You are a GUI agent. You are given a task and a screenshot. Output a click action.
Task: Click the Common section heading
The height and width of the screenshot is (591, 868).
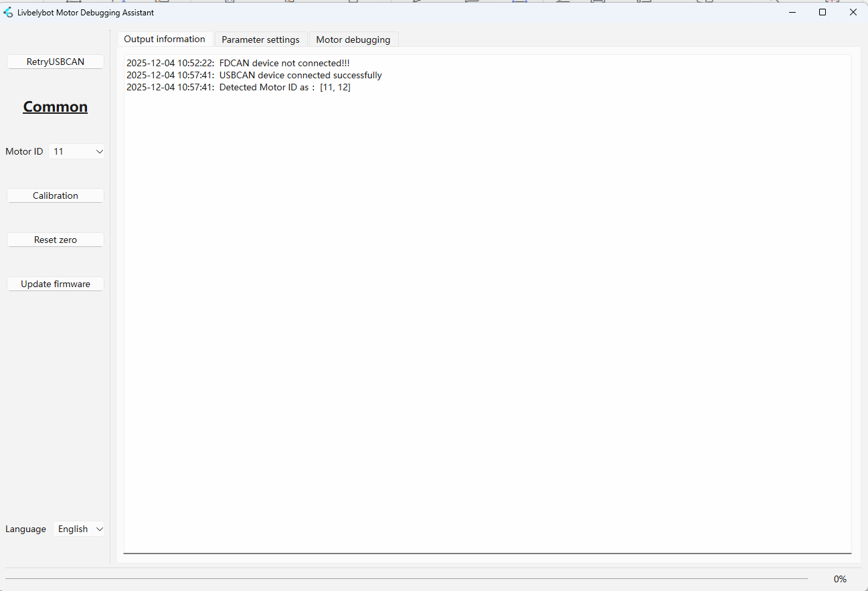tap(56, 107)
